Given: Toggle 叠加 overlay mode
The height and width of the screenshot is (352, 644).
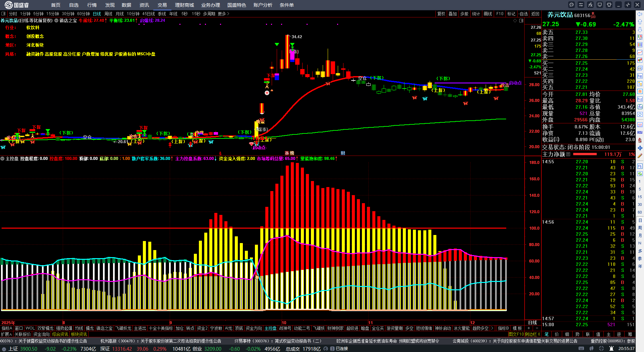Looking at the screenshot, I should coord(453,14).
